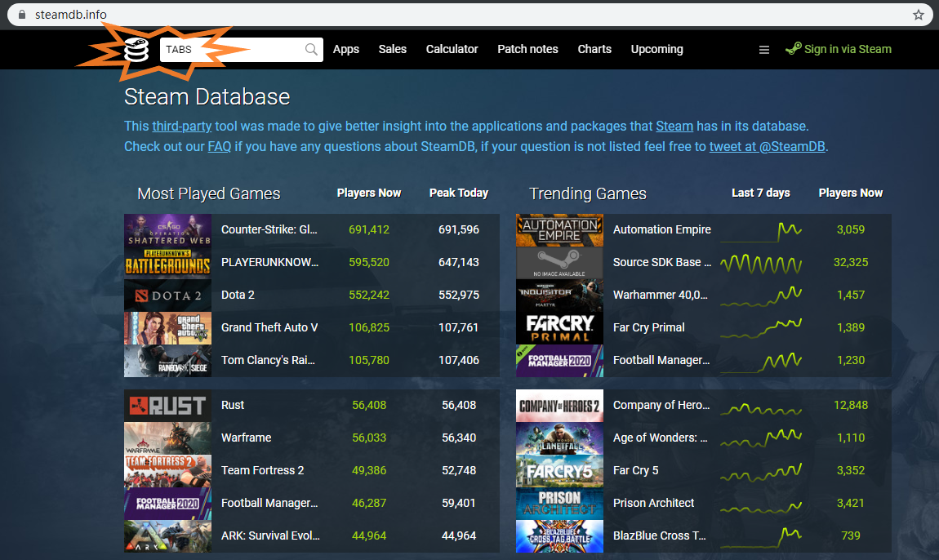Image resolution: width=939 pixels, height=560 pixels.
Task: Select Prison Architect game name
Action: coord(653,503)
